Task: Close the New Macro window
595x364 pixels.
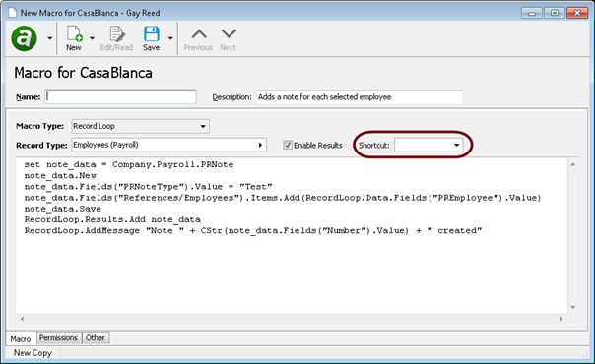Action: click(577, 13)
